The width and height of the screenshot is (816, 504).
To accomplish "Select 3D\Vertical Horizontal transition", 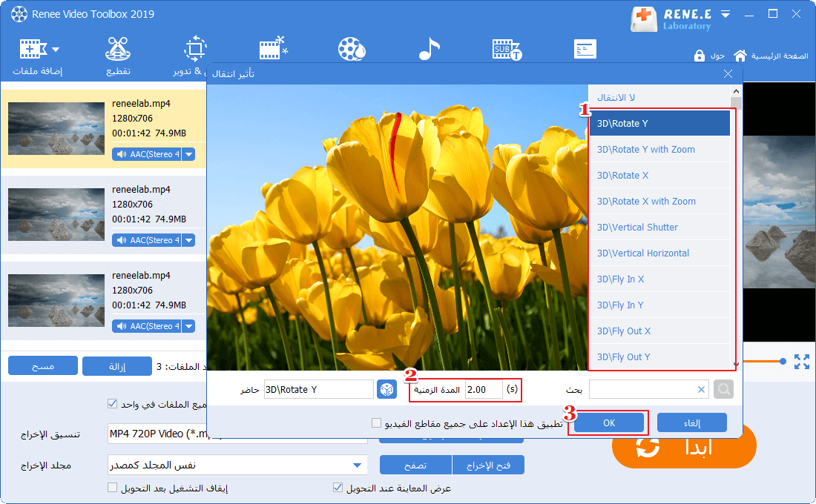I will point(659,253).
